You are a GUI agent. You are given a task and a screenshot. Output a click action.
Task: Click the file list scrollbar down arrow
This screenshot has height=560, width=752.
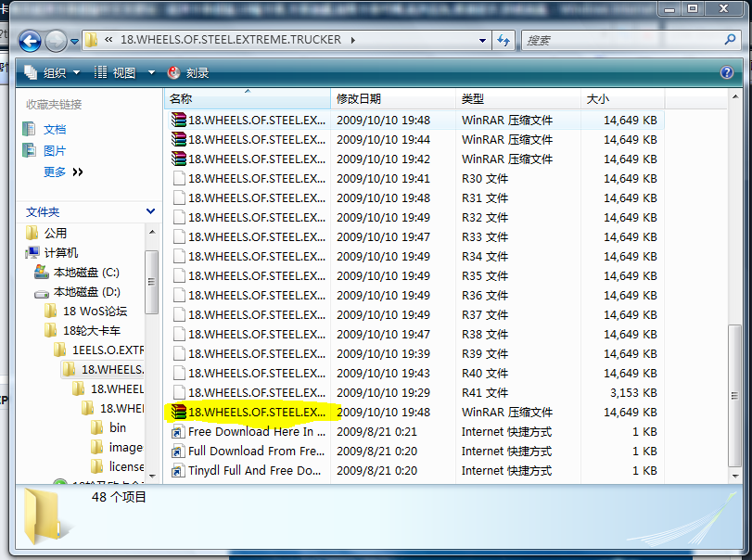point(735,477)
